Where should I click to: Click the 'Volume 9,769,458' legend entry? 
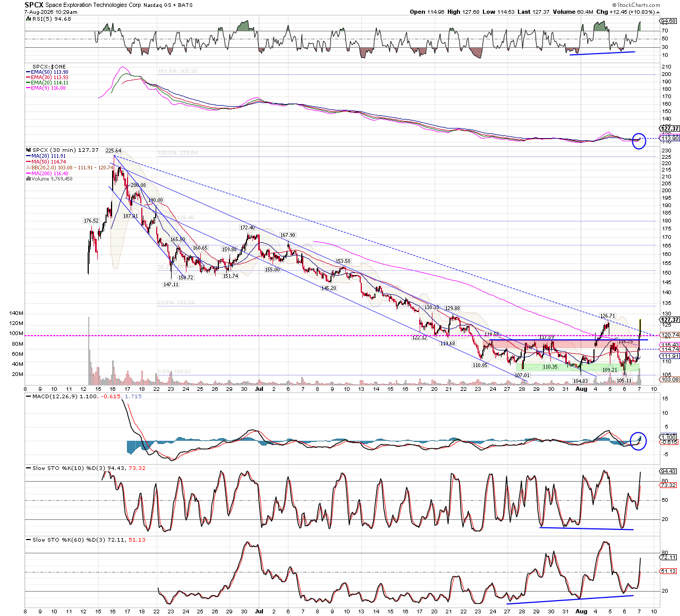click(x=49, y=179)
